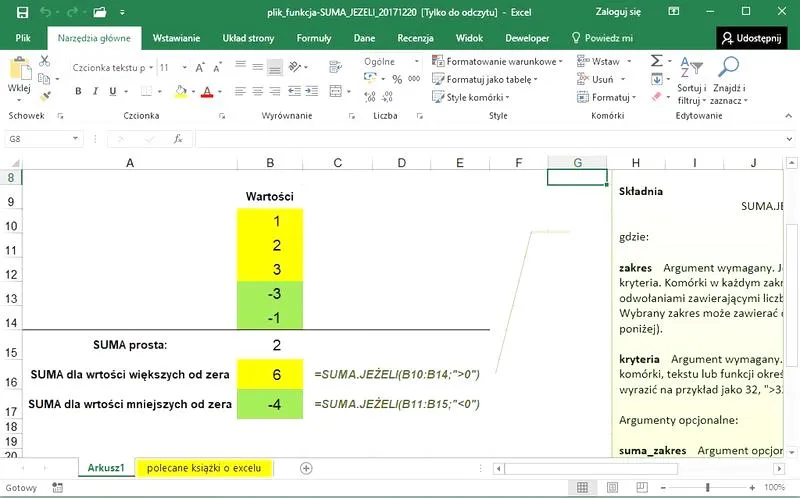
Task: Switch to the Formuły tab
Action: click(x=314, y=38)
